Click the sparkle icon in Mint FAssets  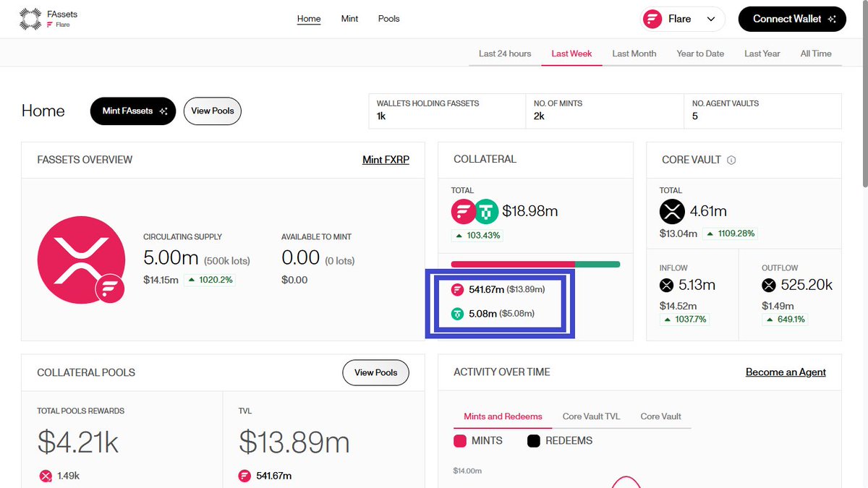[x=163, y=111]
